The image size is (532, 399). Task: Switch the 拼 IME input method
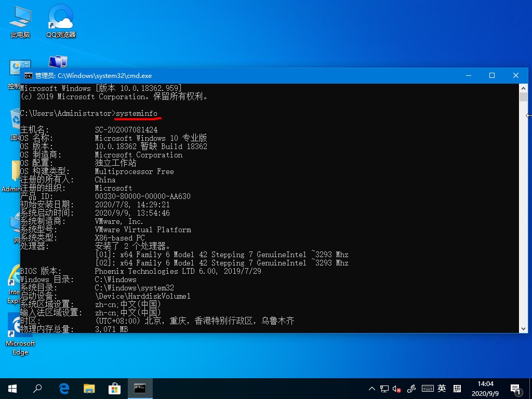tap(457, 388)
